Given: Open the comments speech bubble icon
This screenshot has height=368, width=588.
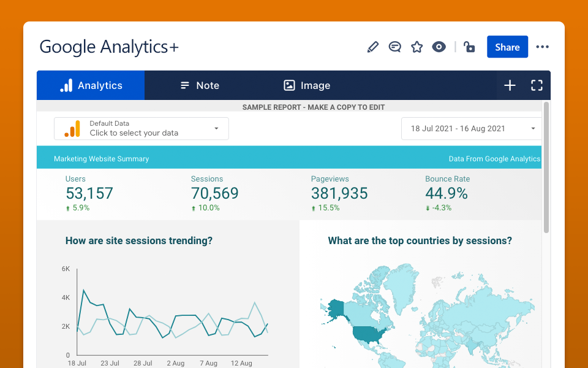Looking at the screenshot, I should coord(395,47).
